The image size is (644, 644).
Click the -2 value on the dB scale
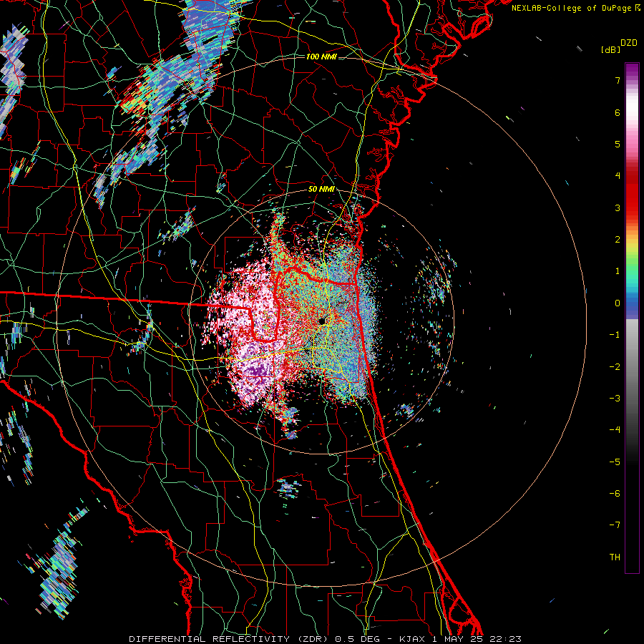(x=615, y=367)
